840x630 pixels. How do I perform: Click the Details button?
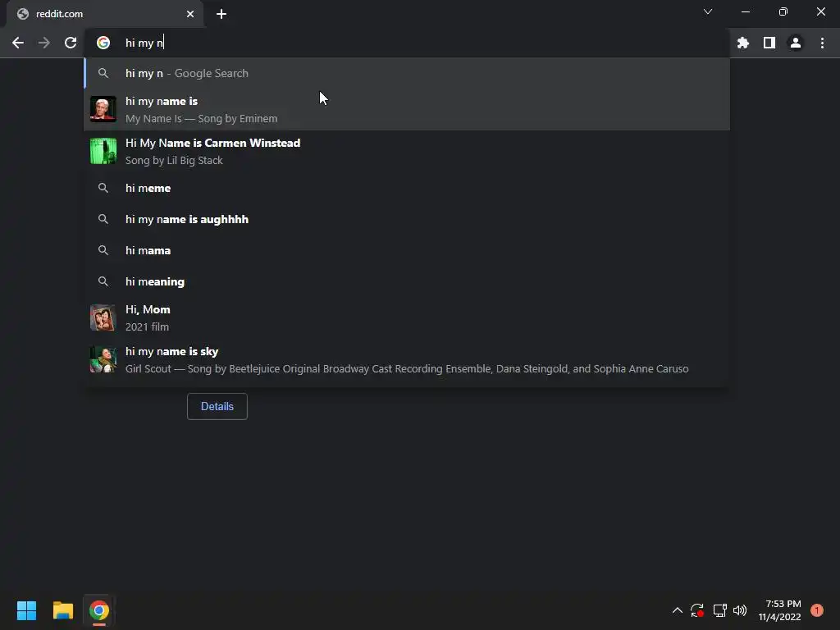pyautogui.click(x=217, y=406)
